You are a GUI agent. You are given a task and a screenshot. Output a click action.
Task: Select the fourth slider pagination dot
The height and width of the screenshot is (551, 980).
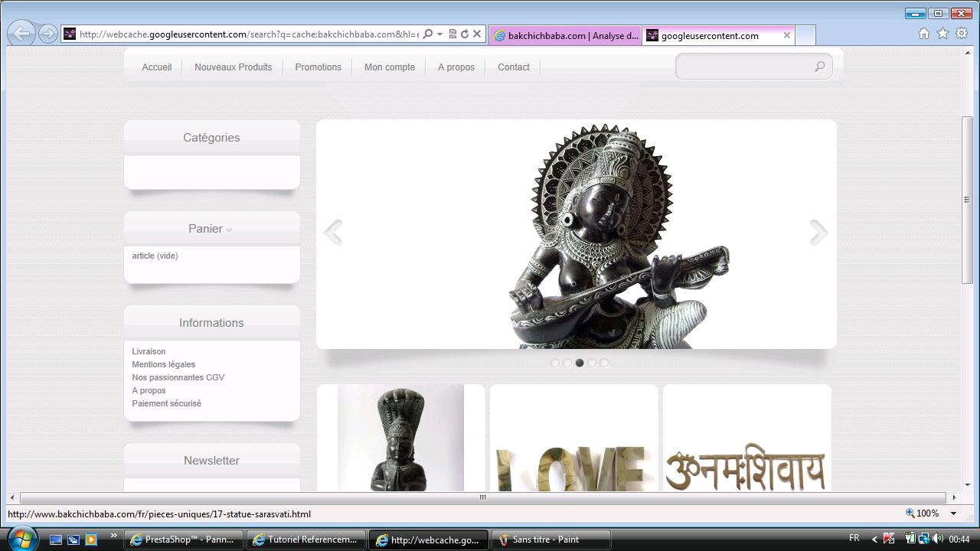[592, 363]
